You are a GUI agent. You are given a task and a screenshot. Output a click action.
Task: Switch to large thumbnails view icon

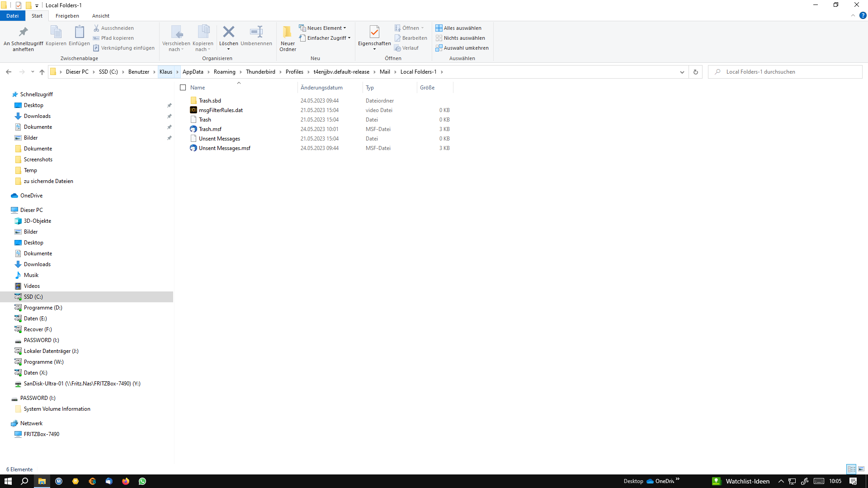point(861,469)
